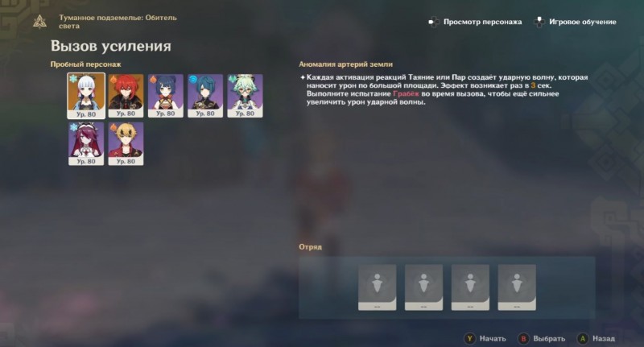644x347 pixels.
Task: Click the domain emblem icon at top left
Action: pos(39,22)
